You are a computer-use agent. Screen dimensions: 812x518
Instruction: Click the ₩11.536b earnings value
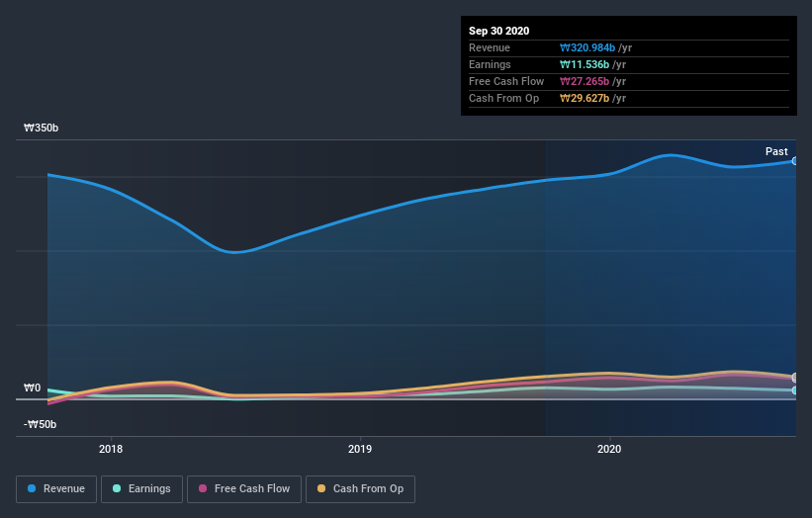pos(585,64)
